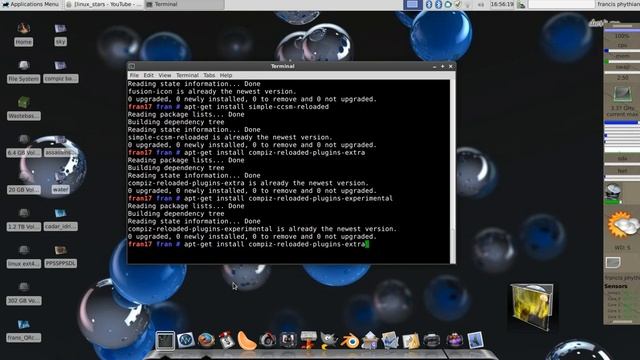
Task: Open the File menu in Terminal
Action: (134, 75)
